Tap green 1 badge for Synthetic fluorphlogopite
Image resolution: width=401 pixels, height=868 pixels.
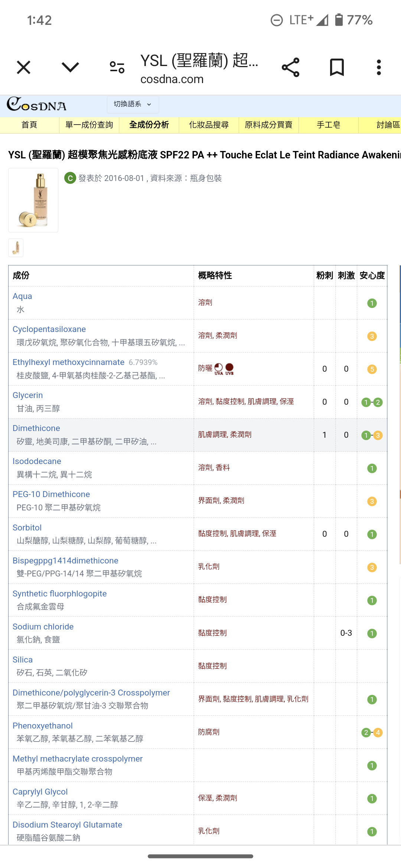coord(372,601)
